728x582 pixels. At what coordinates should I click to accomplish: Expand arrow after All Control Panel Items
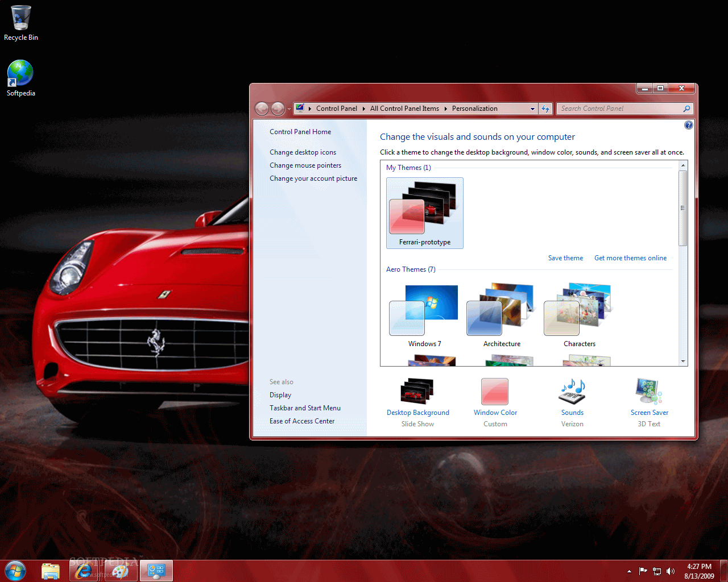point(446,109)
